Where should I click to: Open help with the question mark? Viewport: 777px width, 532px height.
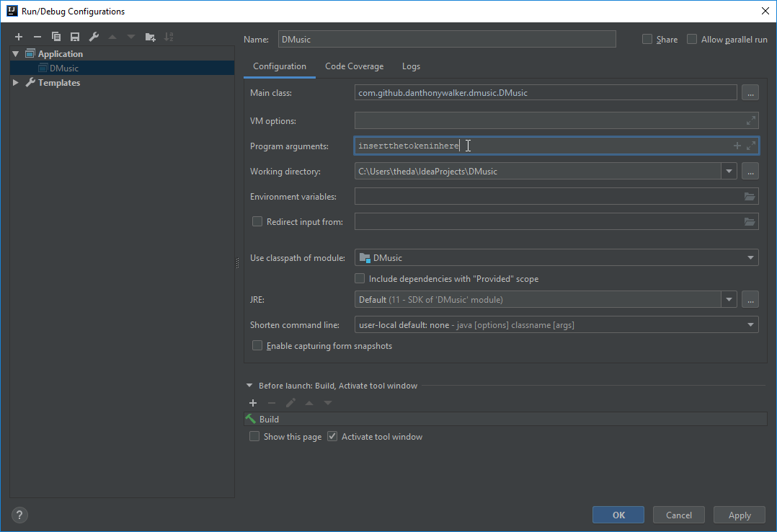click(19, 515)
